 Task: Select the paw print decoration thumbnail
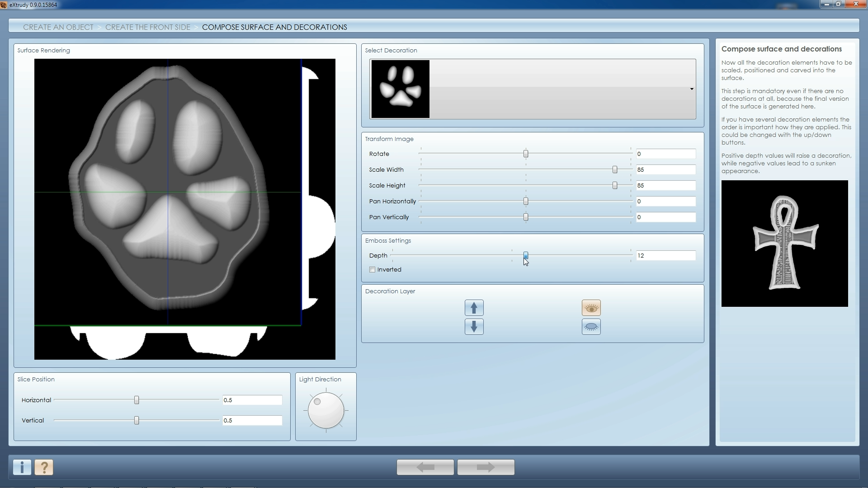click(400, 89)
